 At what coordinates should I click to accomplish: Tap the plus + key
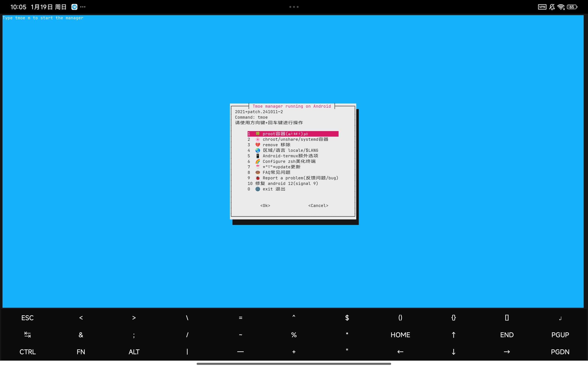click(294, 352)
